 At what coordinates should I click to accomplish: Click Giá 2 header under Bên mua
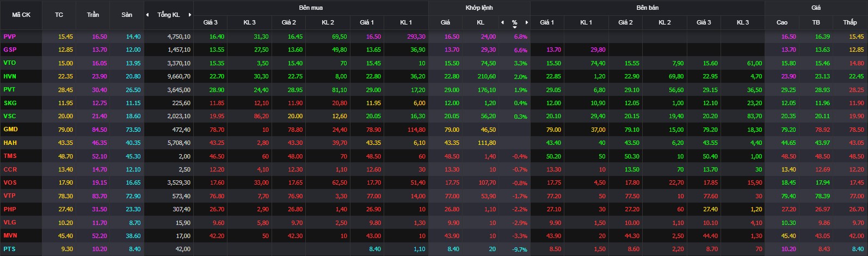point(289,22)
